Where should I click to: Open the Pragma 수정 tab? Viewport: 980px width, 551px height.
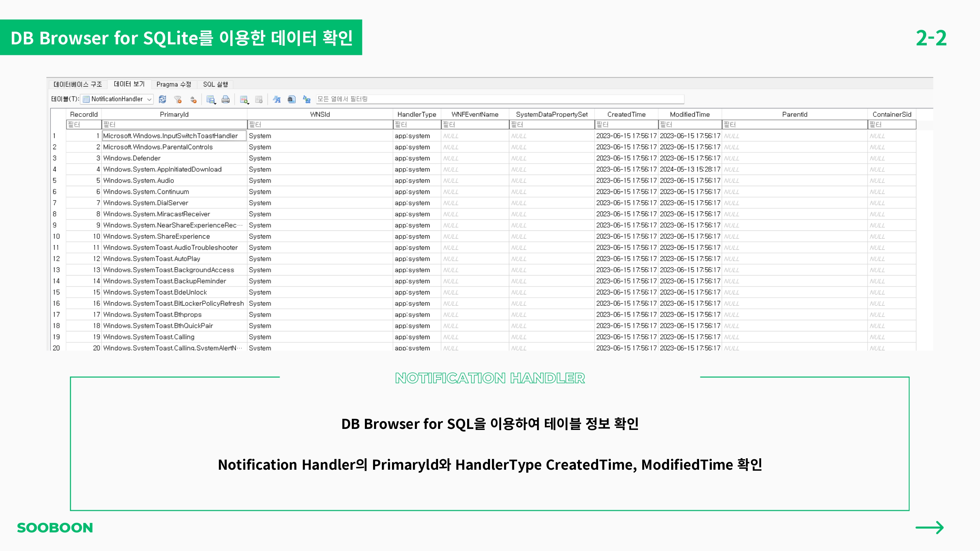[x=173, y=84]
